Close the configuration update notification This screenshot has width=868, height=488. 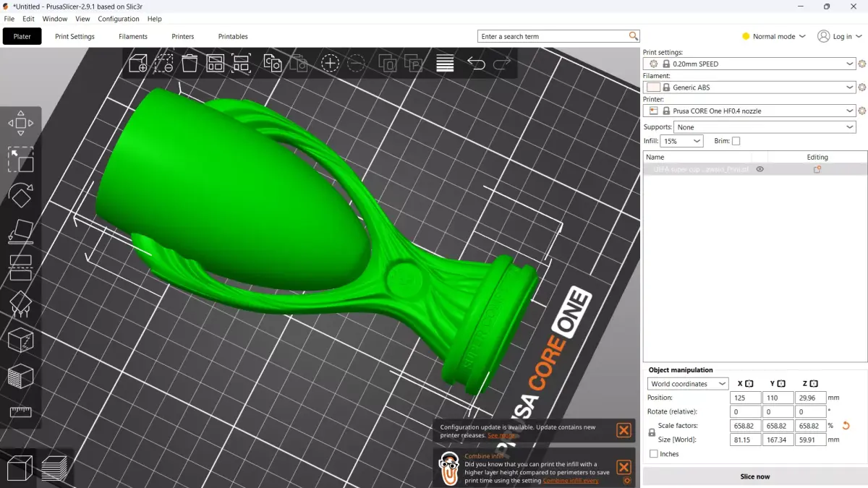[624, 430]
